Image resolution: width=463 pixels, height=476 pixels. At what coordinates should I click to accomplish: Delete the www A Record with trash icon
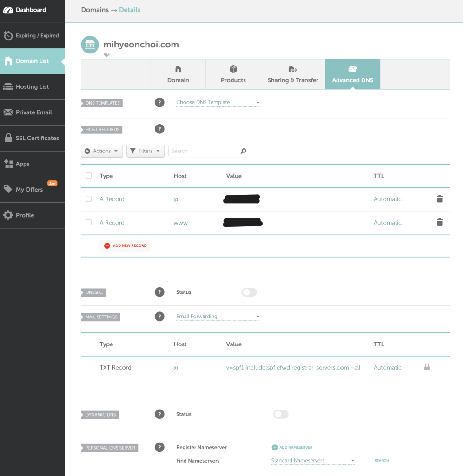click(x=439, y=223)
